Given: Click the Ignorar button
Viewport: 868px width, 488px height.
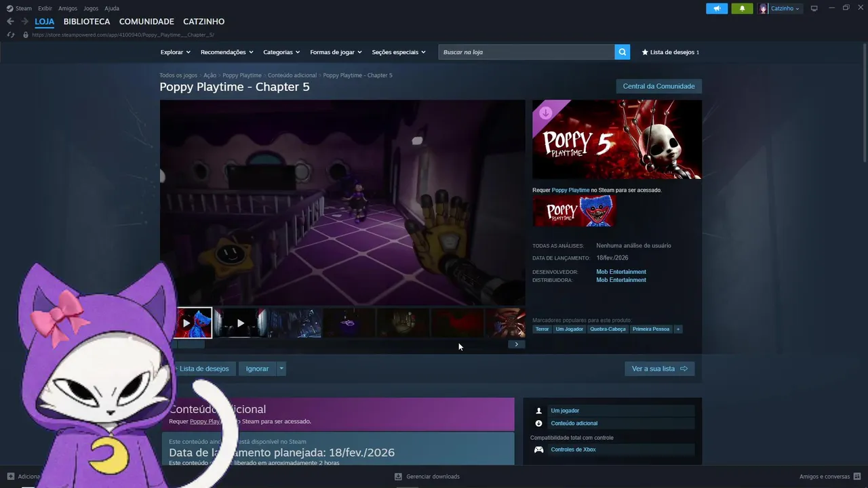Looking at the screenshot, I should (257, 369).
